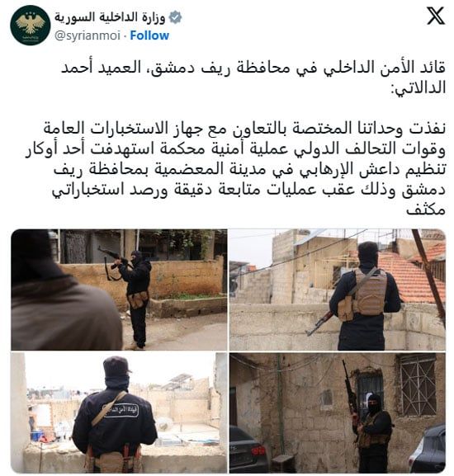454x476 pixels.
Task: Select the opening line naming العميد أحمد الدالاتي
Action: coord(253,78)
